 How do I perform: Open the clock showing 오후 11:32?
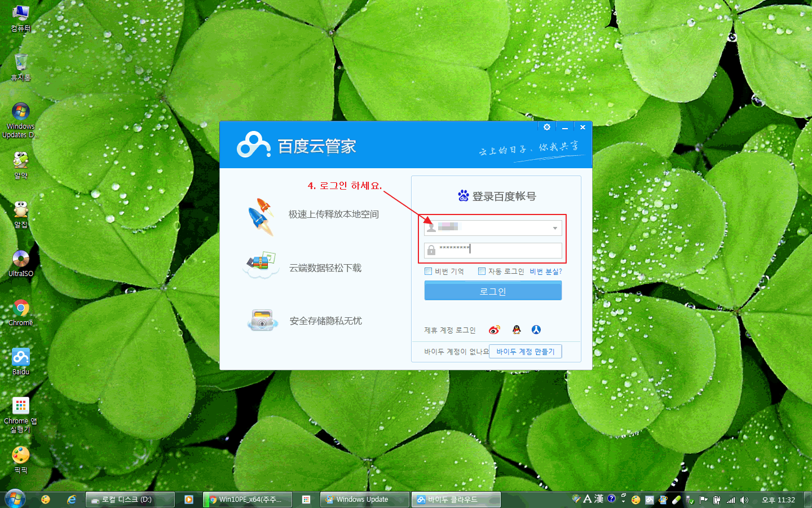click(778, 500)
